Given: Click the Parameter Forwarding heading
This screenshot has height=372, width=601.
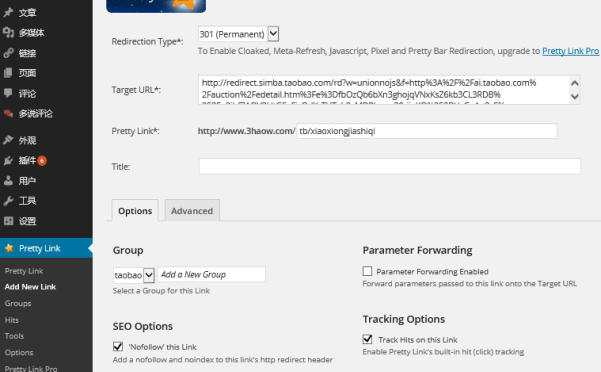Looking at the screenshot, I should (417, 250).
